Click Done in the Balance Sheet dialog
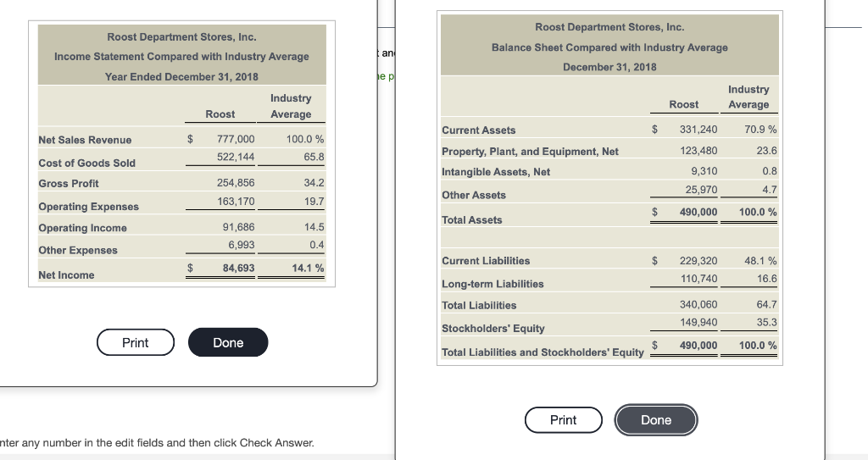This screenshot has height=460, width=868. [x=656, y=420]
